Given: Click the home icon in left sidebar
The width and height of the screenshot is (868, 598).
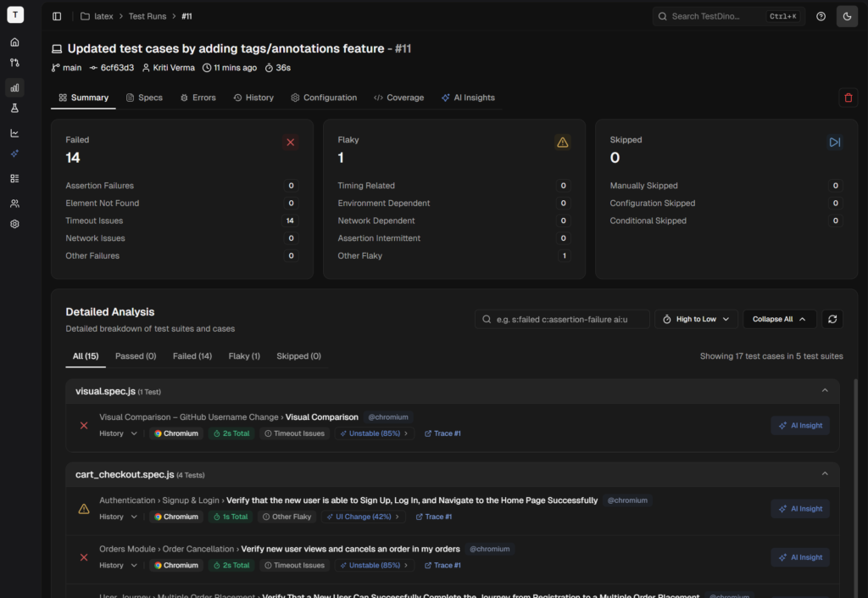Looking at the screenshot, I should [x=14, y=42].
